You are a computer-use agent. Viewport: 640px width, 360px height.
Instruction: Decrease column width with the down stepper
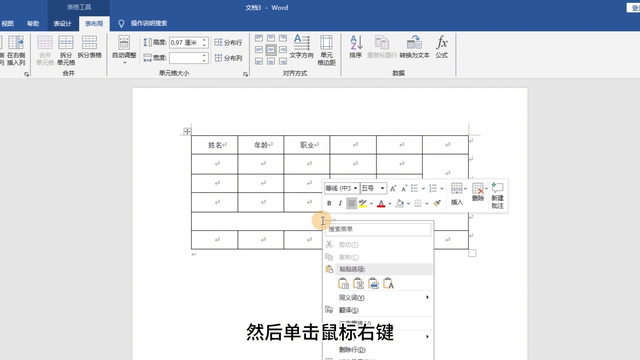tap(204, 61)
